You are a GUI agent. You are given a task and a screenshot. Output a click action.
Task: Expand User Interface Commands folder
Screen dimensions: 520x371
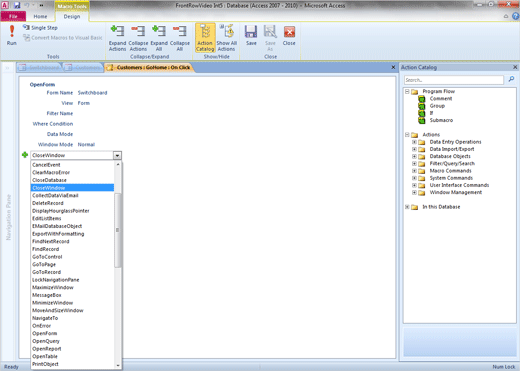coord(414,185)
